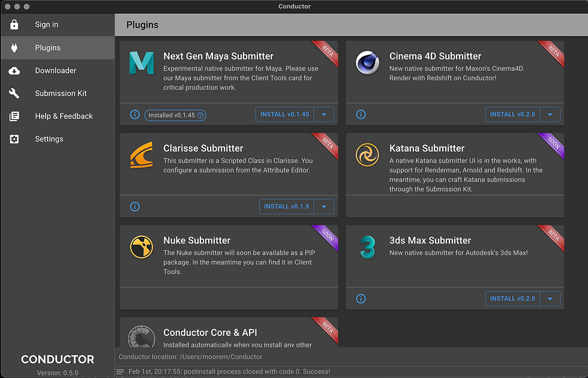Click the CONDUCTOR logo text in sidebar
The width and height of the screenshot is (588, 378).
click(58, 359)
